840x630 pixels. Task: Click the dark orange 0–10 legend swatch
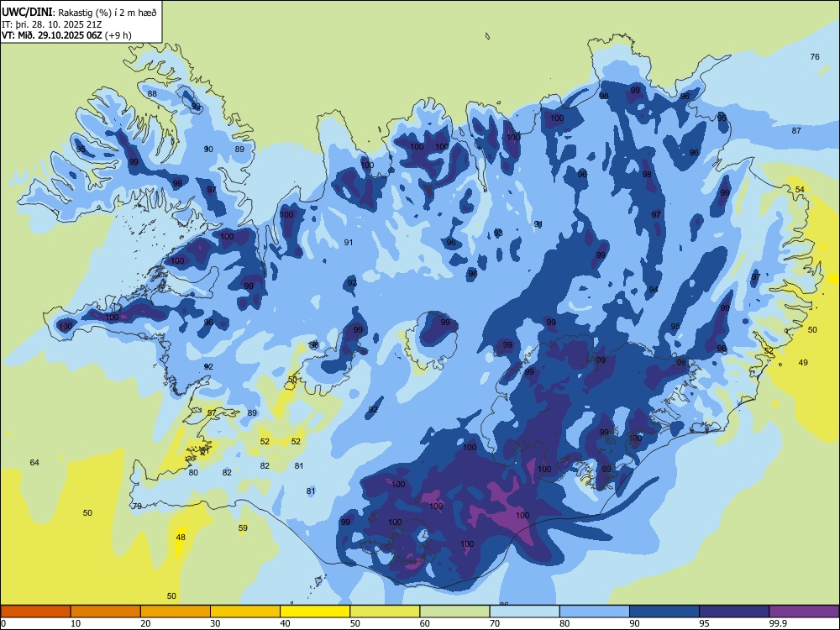click(35, 612)
